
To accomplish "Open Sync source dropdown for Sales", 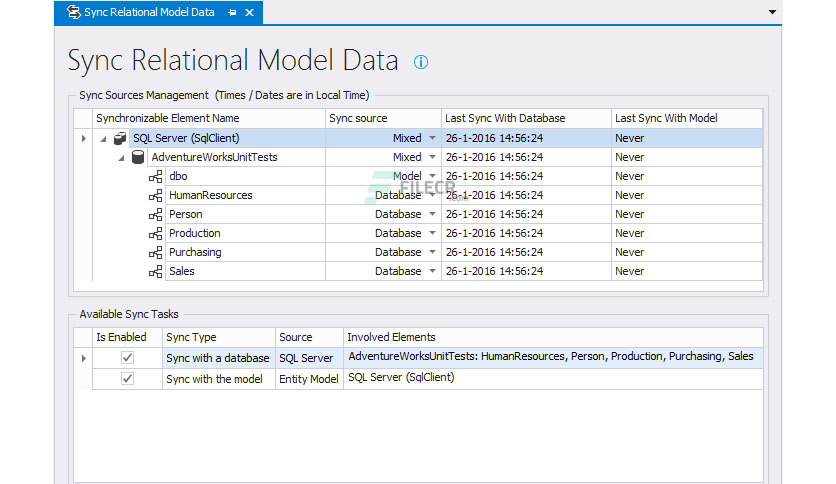I will pos(432,271).
